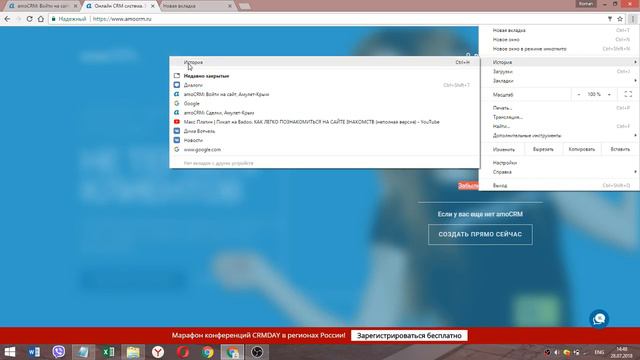Launch Opera from the taskbar

click(183, 352)
